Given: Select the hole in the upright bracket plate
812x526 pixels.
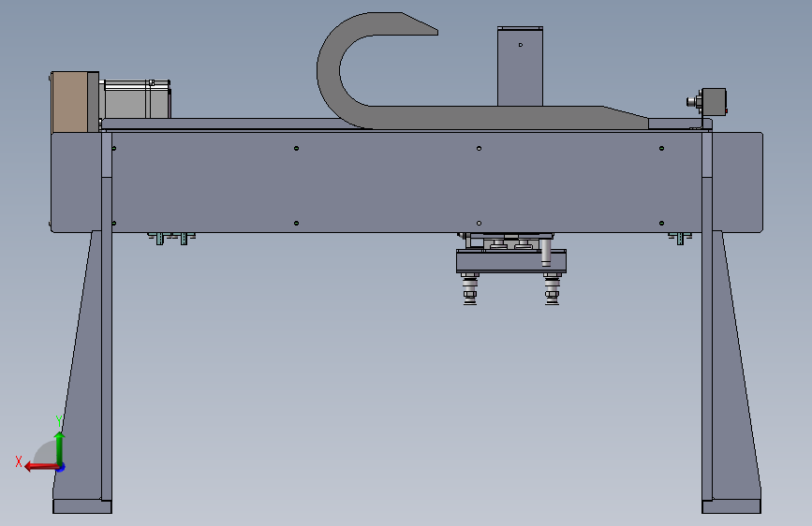Looking at the screenshot, I should click(x=521, y=45).
